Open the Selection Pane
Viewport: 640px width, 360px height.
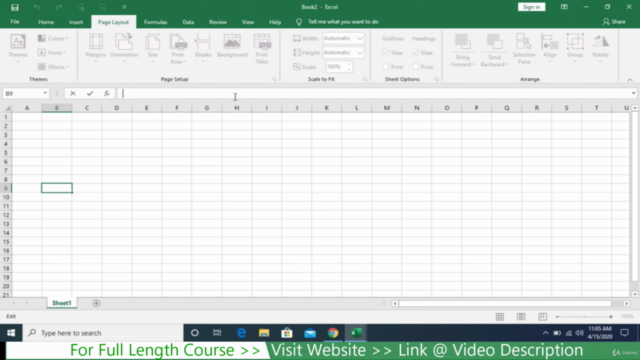(524, 49)
